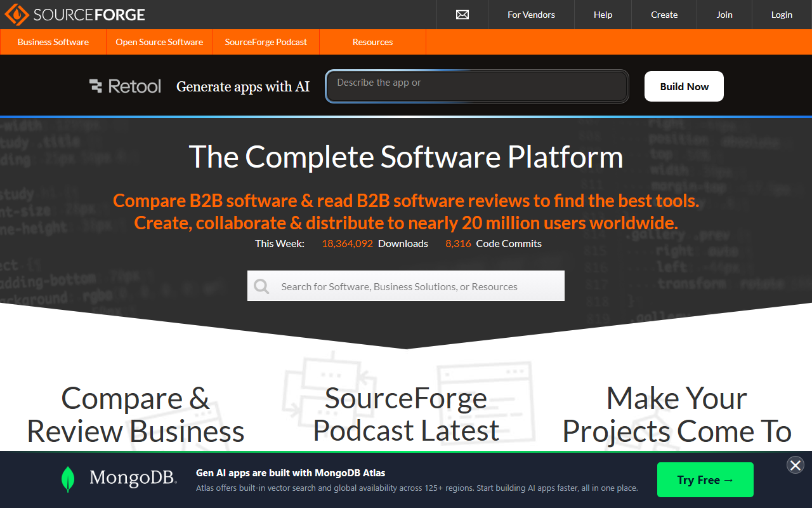Click the Describe the app input

point(477,86)
